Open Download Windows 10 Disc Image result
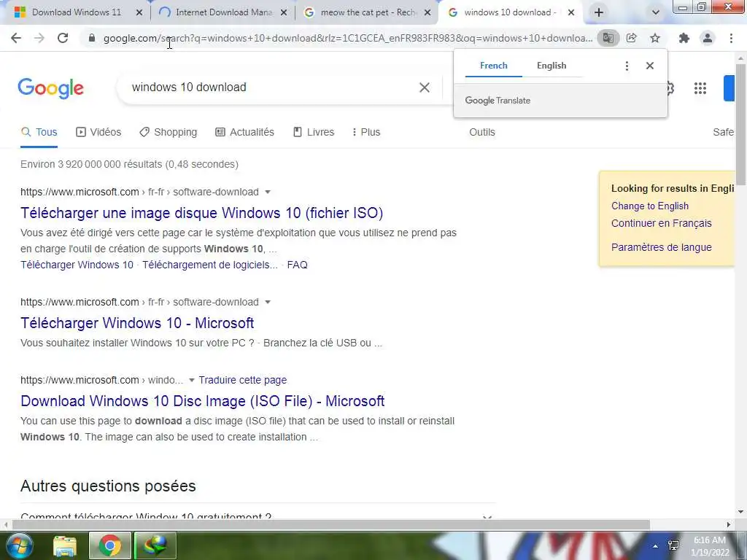The width and height of the screenshot is (747, 560). tap(203, 401)
